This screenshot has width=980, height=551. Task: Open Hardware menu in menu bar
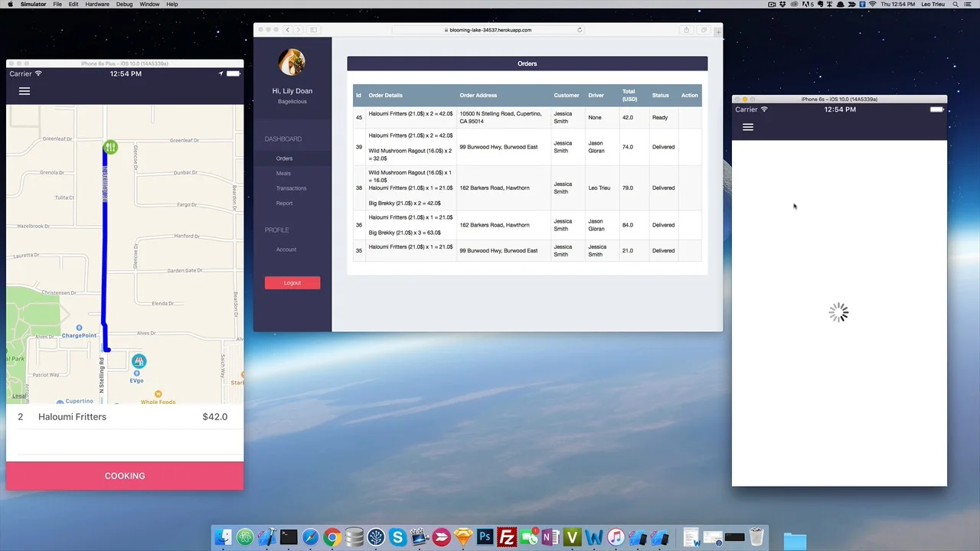pos(97,5)
